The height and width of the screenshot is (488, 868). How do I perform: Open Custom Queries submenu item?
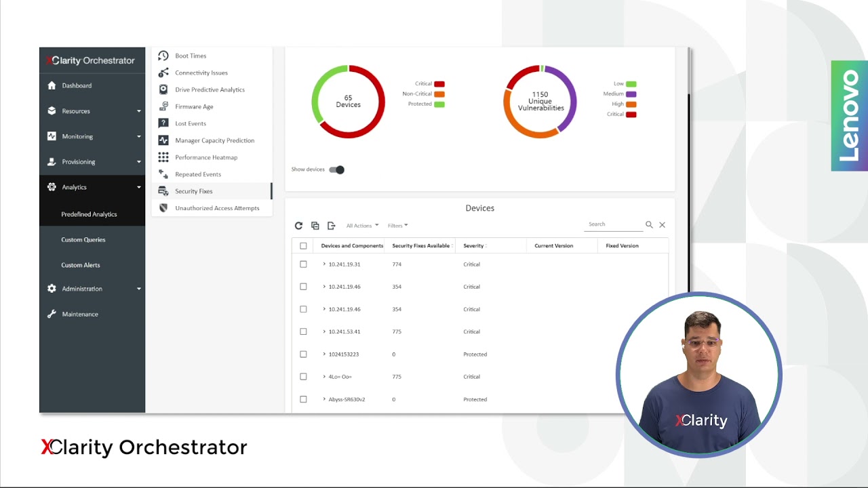coord(83,239)
